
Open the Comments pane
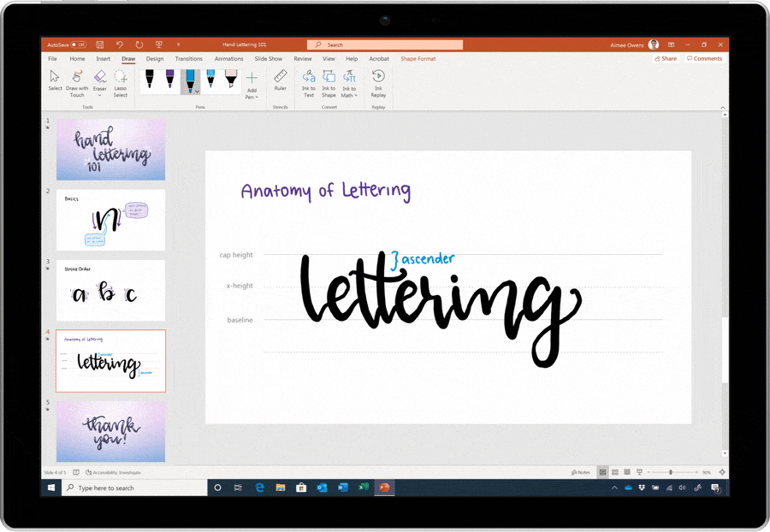pos(705,58)
